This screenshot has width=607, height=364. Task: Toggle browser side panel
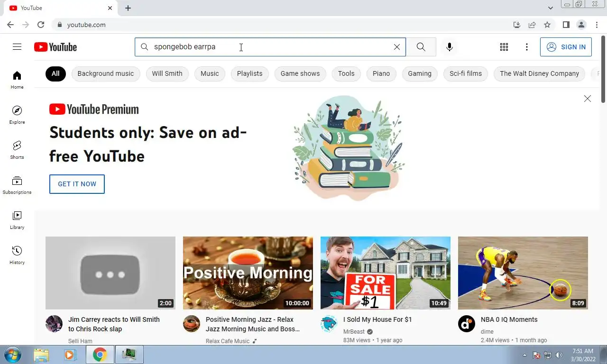point(566,25)
